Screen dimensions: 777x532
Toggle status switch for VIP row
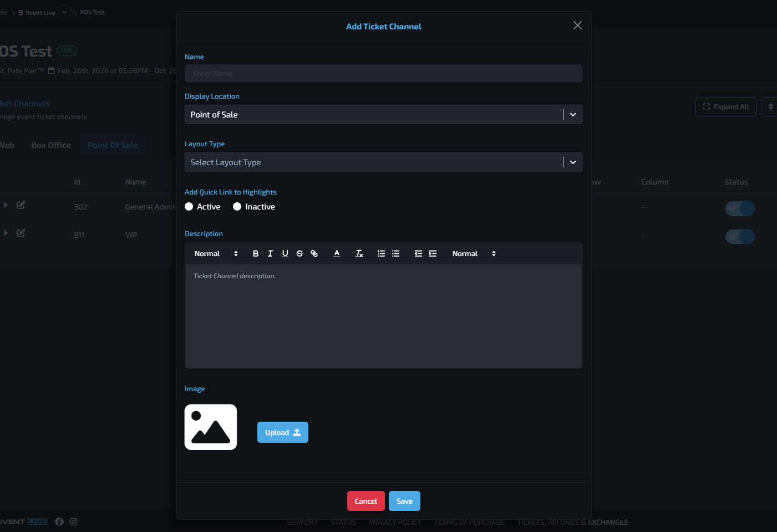click(x=740, y=237)
